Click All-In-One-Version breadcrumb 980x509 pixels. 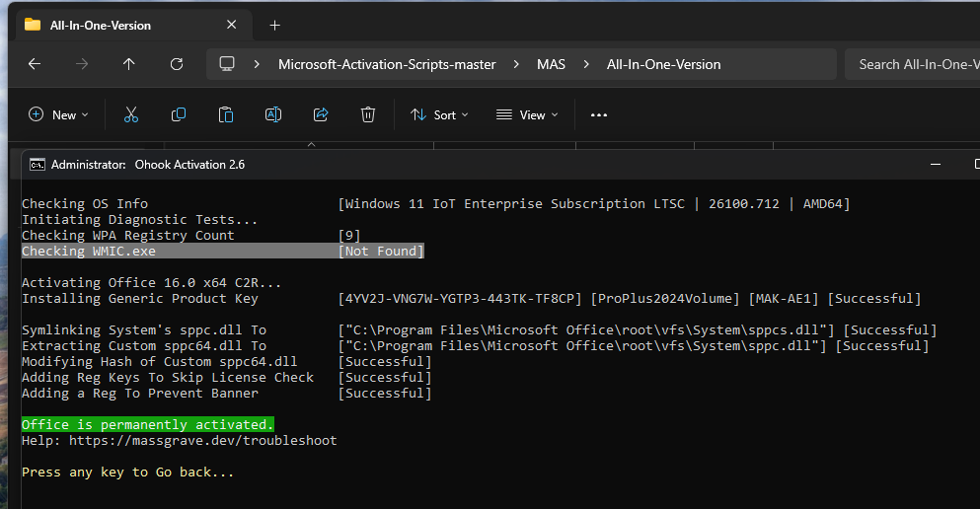click(x=664, y=64)
